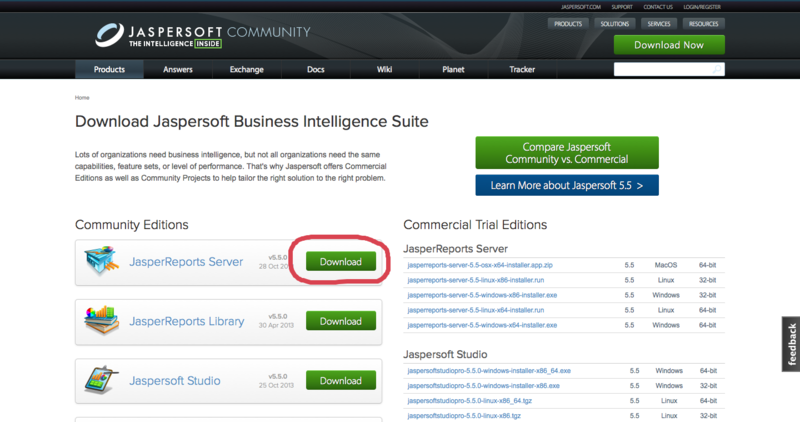Viewport: 800px width, 422px height.
Task: Click the Home breadcrumb link
Action: [82, 97]
